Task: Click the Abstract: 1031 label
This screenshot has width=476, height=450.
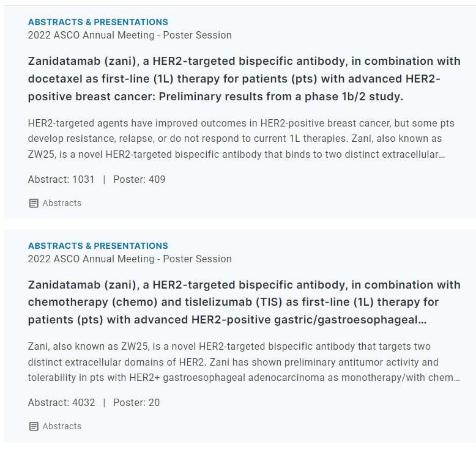Action: (61, 179)
